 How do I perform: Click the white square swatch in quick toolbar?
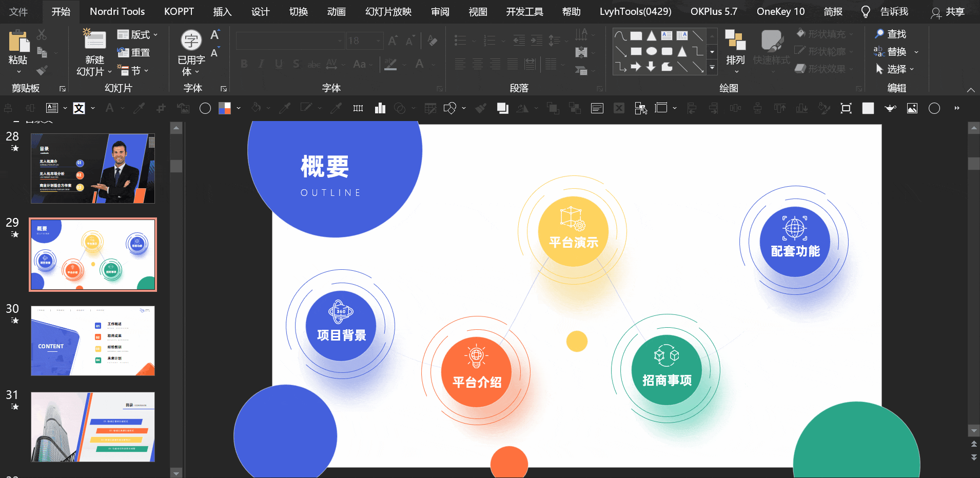(868, 108)
